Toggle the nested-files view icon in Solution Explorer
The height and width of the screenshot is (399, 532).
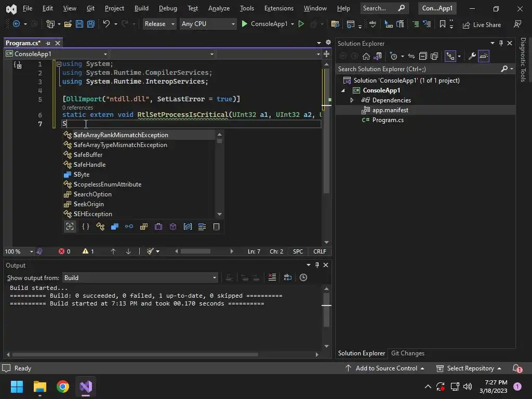(450, 56)
